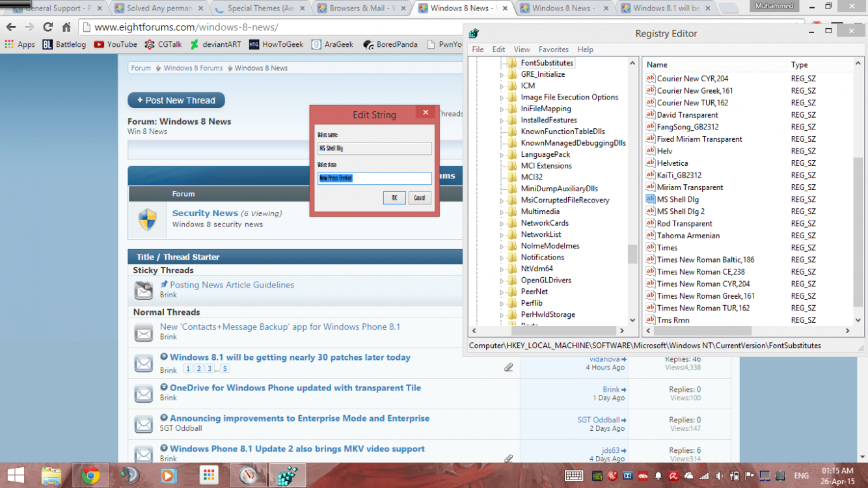868x488 pixels.
Task: Open Battlelog bookmark
Action: [x=64, y=44]
